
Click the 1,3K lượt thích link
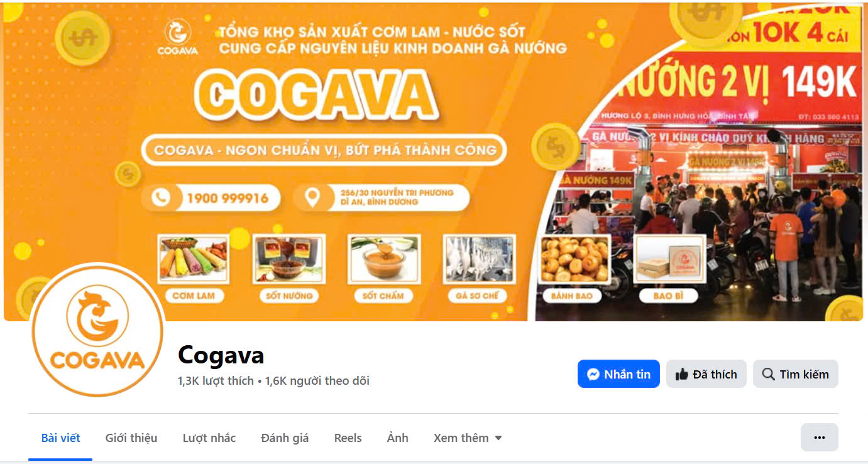pyautogui.click(x=216, y=381)
